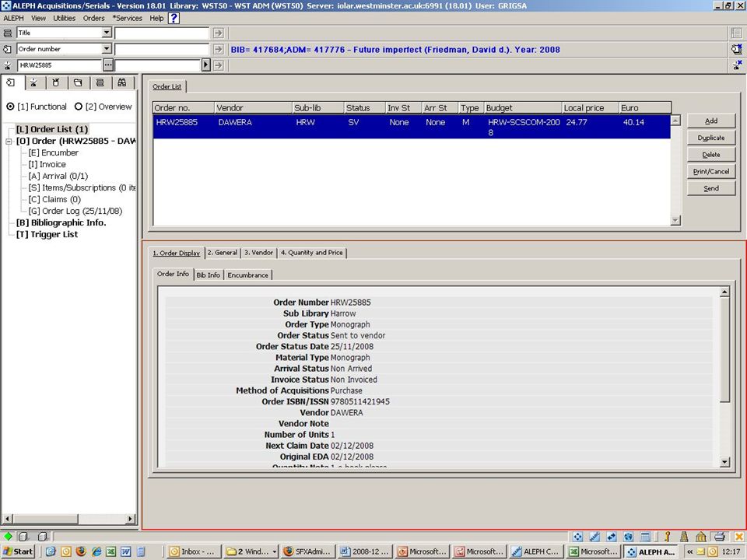This screenshot has width=747, height=560.
Task: Open the ALEPH menu
Action: point(13,18)
